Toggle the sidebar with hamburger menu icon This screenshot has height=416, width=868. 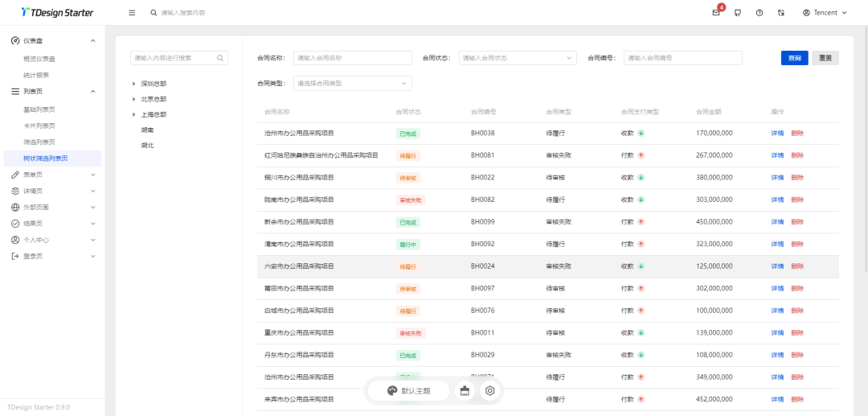pos(132,13)
